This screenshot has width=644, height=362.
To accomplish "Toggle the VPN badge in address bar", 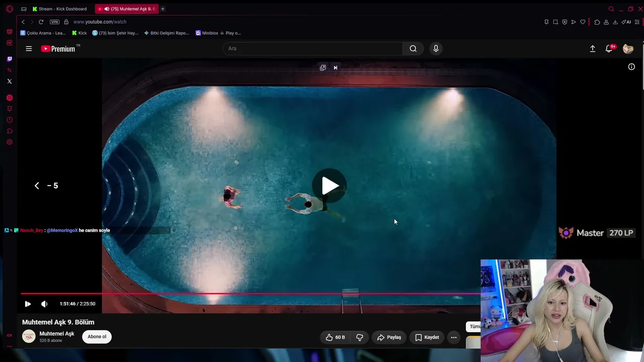I will 54,22.
